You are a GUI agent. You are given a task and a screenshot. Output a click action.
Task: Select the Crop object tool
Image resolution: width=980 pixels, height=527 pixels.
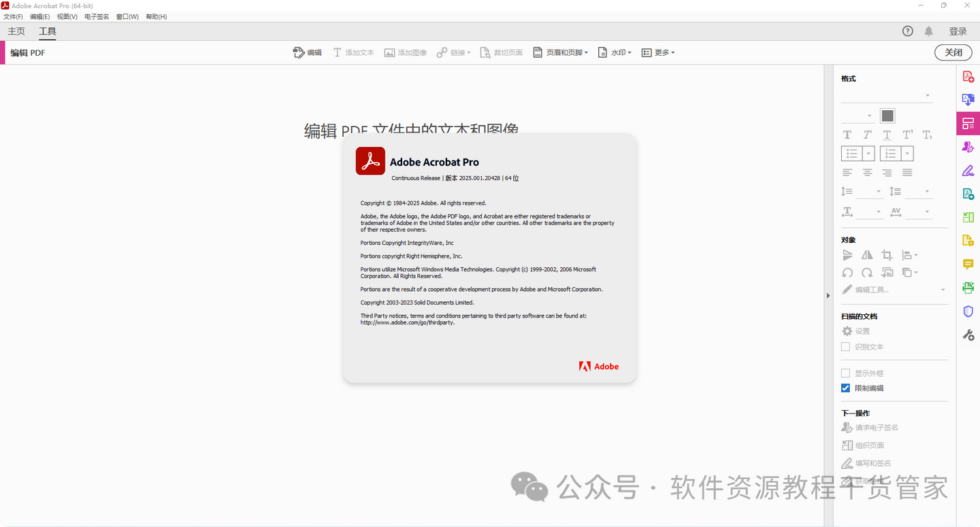(x=887, y=255)
